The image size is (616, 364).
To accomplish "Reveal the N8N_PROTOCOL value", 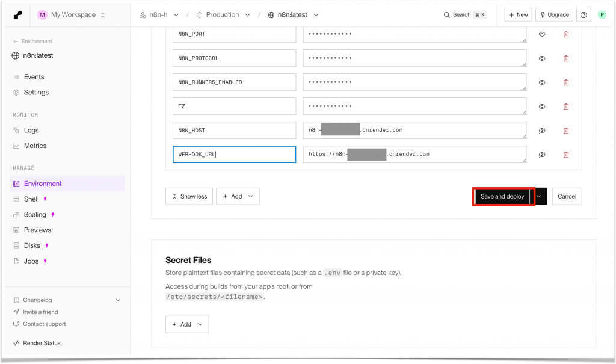I will pos(542,58).
